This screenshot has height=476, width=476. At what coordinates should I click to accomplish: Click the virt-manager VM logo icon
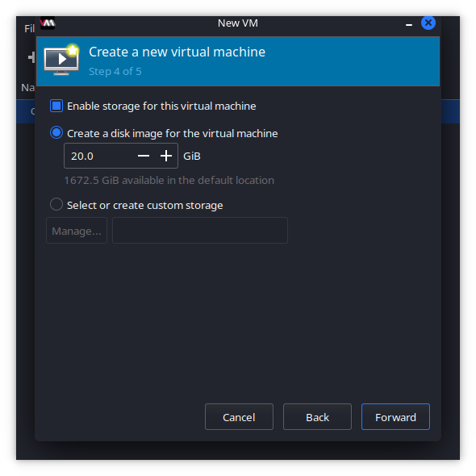pyautogui.click(x=48, y=23)
